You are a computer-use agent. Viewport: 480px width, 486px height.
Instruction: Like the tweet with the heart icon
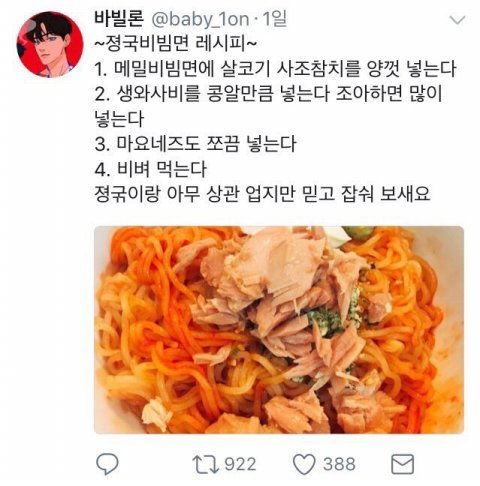[304, 464]
